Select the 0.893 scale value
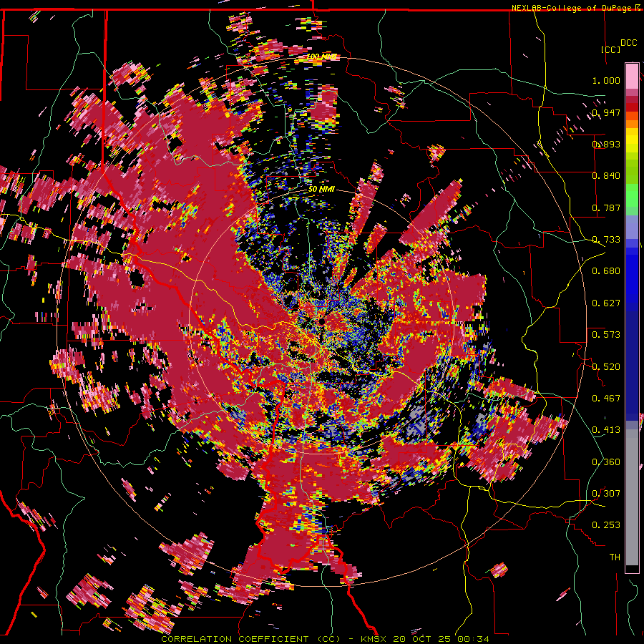This screenshot has width=644, height=644. (606, 144)
